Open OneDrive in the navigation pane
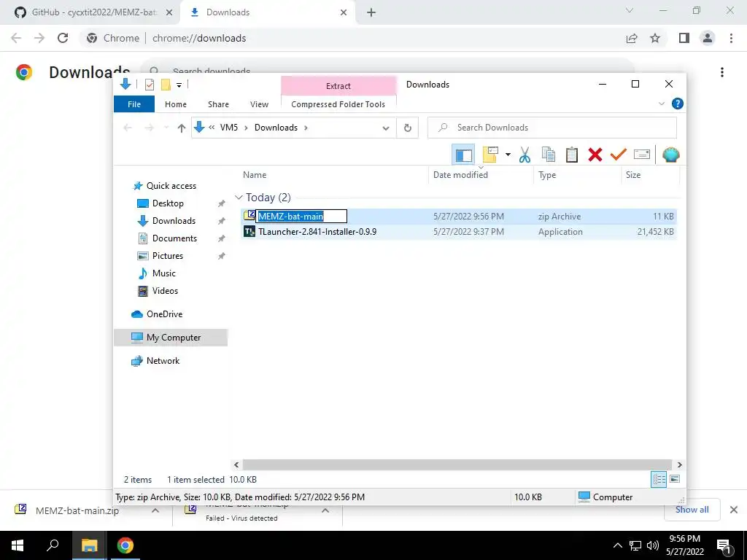The height and width of the screenshot is (560, 747). [164, 314]
